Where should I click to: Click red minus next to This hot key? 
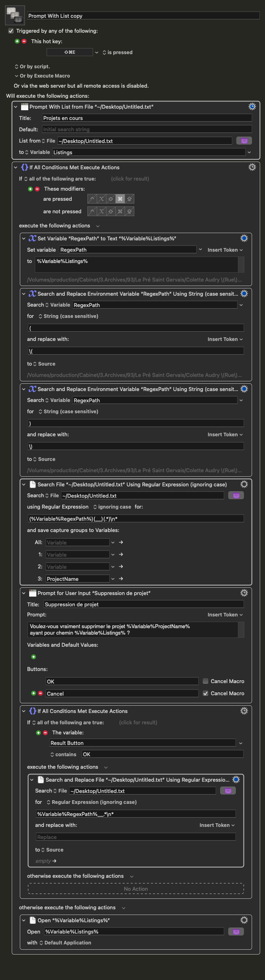click(x=24, y=41)
